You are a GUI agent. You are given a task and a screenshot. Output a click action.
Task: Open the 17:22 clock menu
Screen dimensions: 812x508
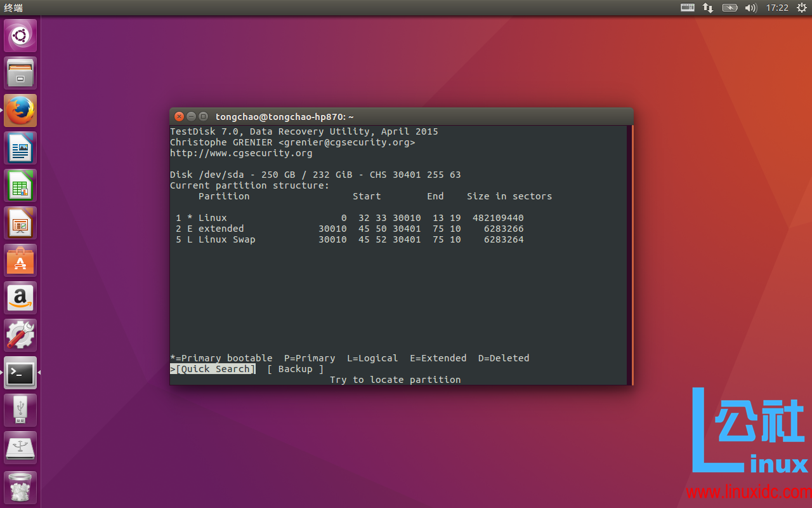[x=777, y=8]
